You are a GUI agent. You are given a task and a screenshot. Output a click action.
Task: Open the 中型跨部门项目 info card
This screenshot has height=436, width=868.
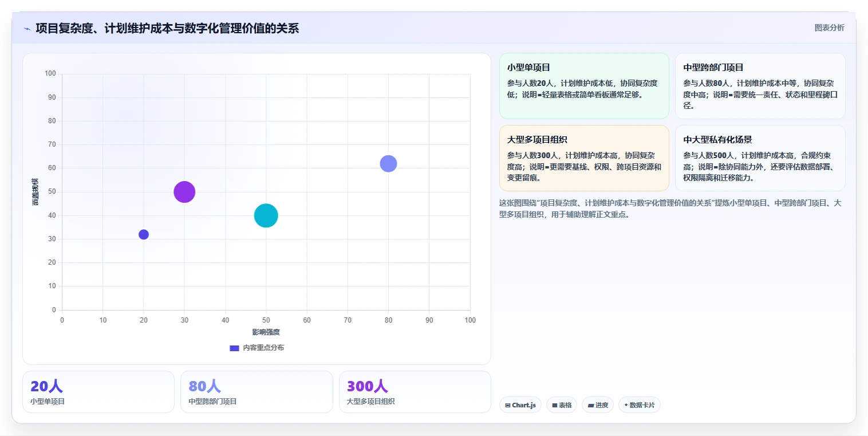(760, 86)
